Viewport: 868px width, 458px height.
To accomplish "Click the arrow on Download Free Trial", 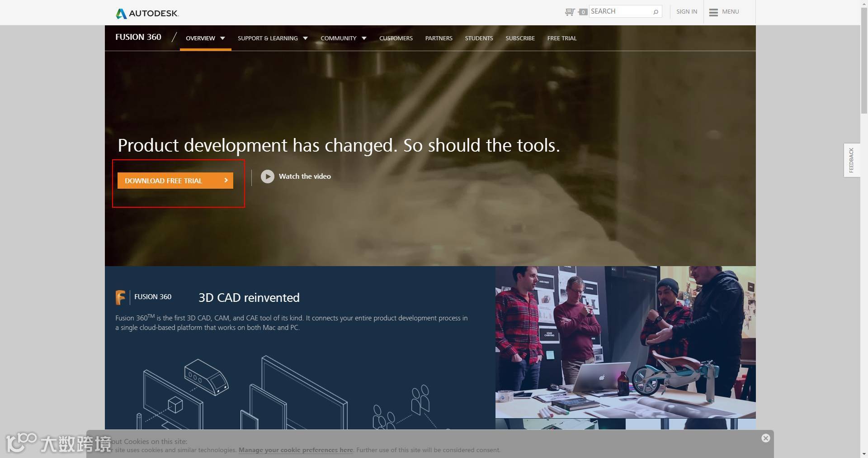I will tap(226, 180).
